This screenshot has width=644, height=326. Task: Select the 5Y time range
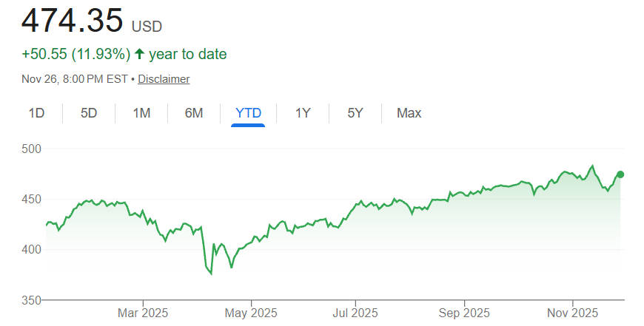coord(355,113)
